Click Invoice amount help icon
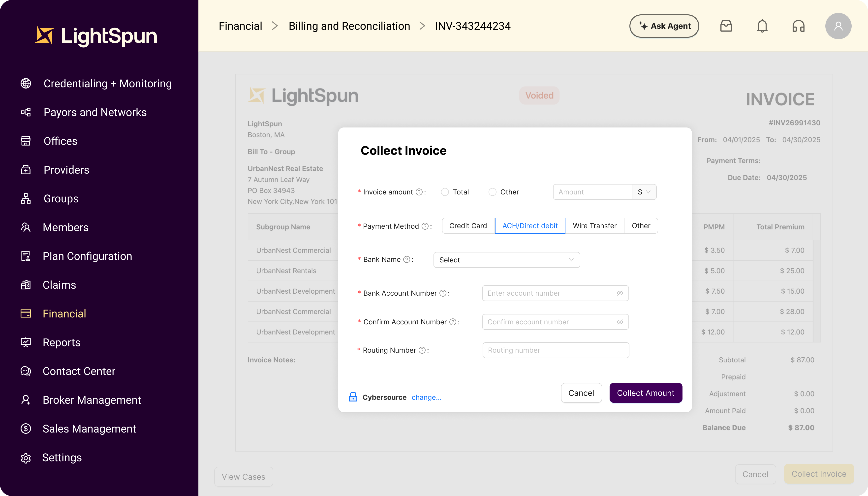 [419, 192]
